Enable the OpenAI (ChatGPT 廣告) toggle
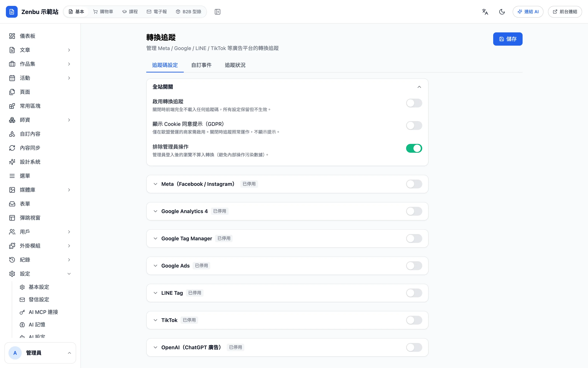588x368 pixels. click(x=414, y=348)
